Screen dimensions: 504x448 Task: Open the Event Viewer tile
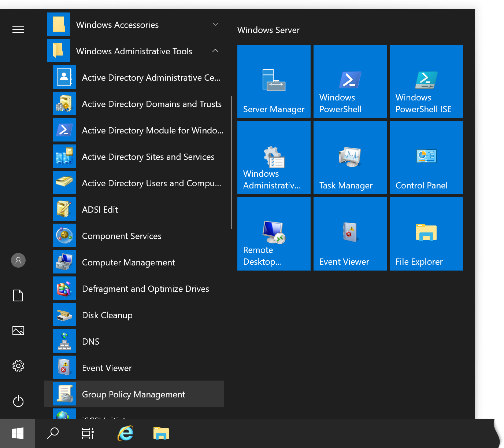(x=350, y=234)
